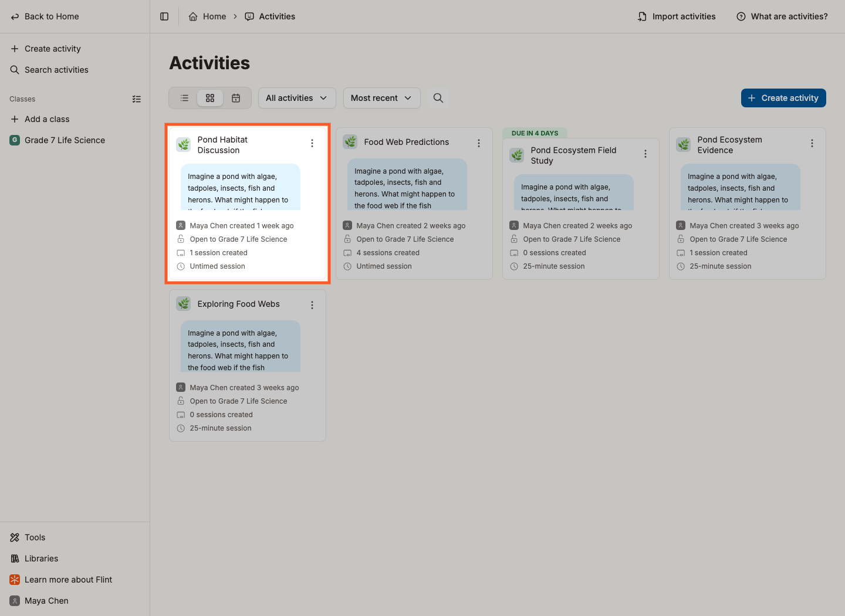Image resolution: width=845 pixels, height=616 pixels.
Task: Click the Grade 7 Life Science class badge
Action: tap(15, 140)
